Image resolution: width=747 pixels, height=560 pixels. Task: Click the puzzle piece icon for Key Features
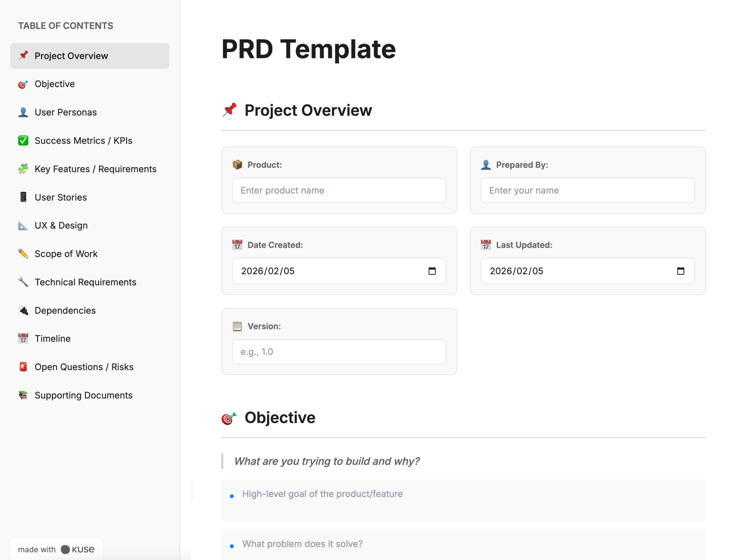pos(23,169)
